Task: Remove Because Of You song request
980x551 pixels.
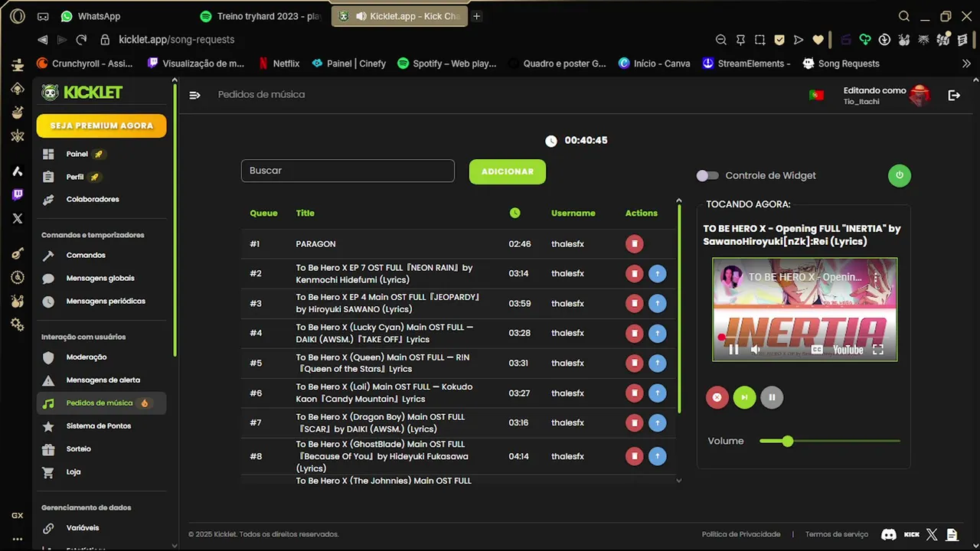Action: pos(634,456)
